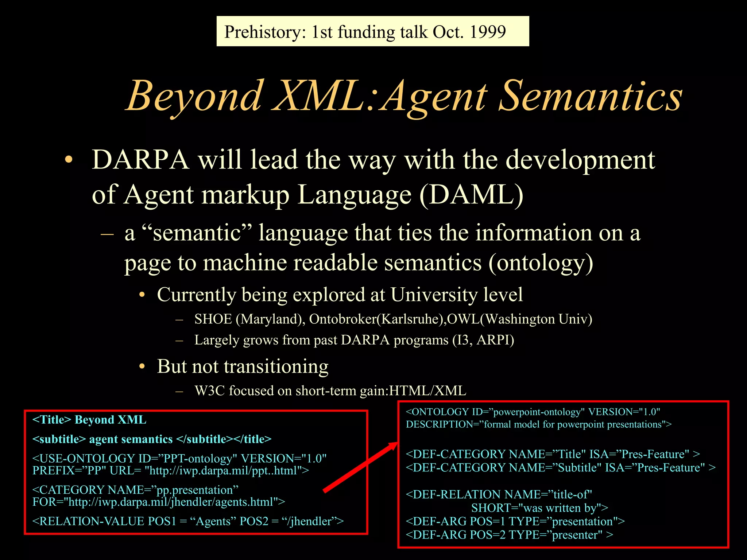The width and height of the screenshot is (747, 560).
Task: Click DEF-RELATION NAME title-of line
Action: click(499, 494)
